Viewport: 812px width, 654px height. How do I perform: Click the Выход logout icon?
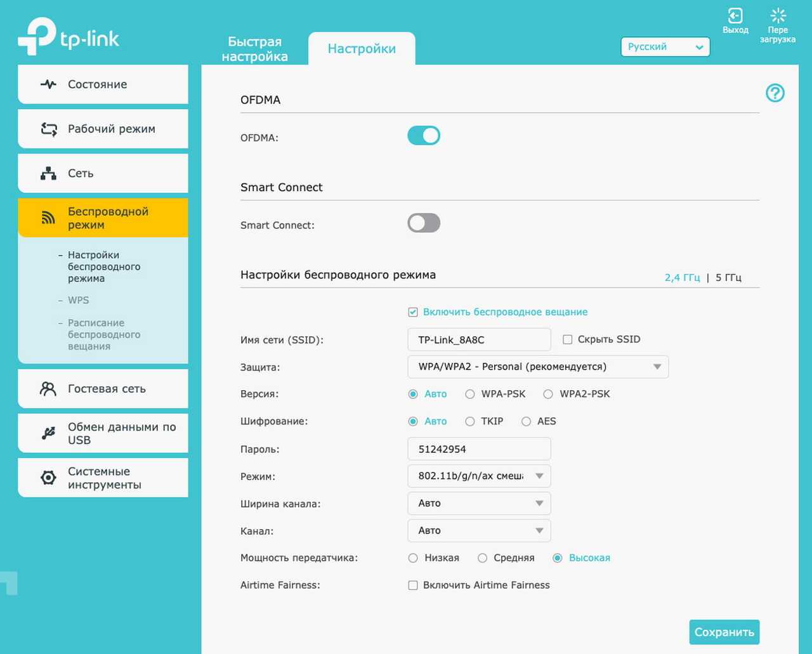click(735, 16)
